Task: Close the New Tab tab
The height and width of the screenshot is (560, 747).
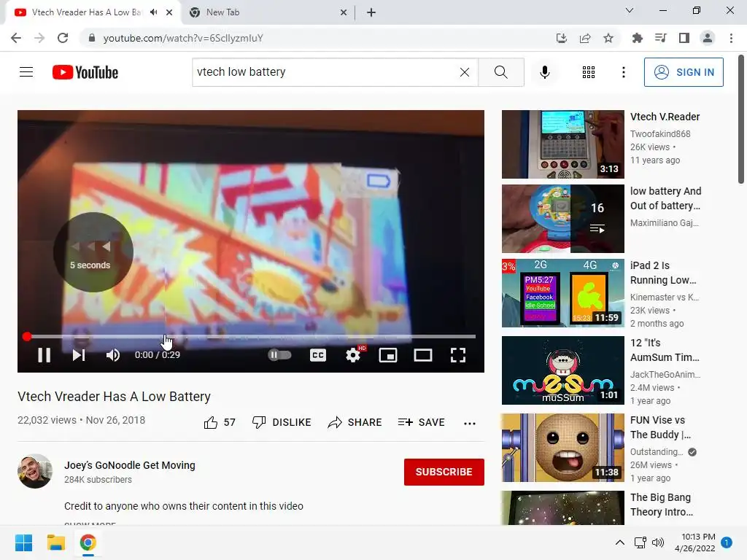Action: click(x=344, y=13)
